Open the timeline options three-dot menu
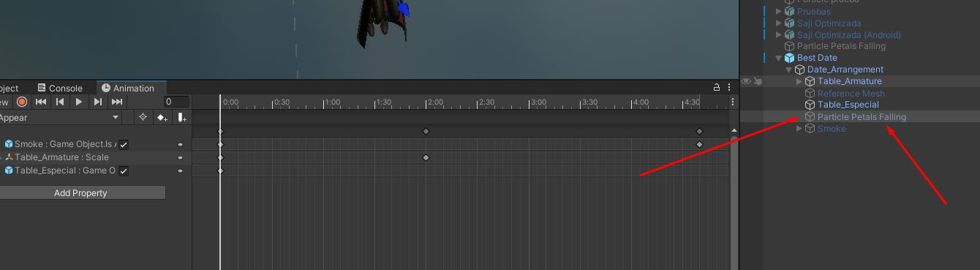Screen dimensions: 980x270 click(733, 102)
